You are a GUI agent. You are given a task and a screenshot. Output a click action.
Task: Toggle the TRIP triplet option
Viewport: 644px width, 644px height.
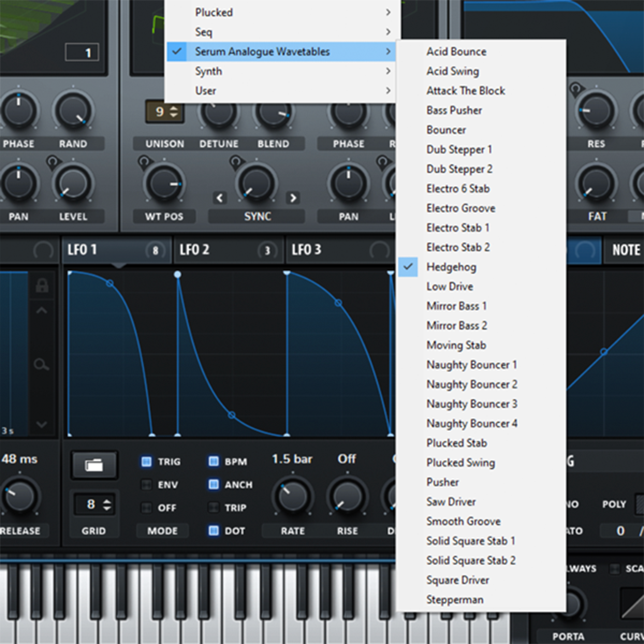(x=214, y=508)
